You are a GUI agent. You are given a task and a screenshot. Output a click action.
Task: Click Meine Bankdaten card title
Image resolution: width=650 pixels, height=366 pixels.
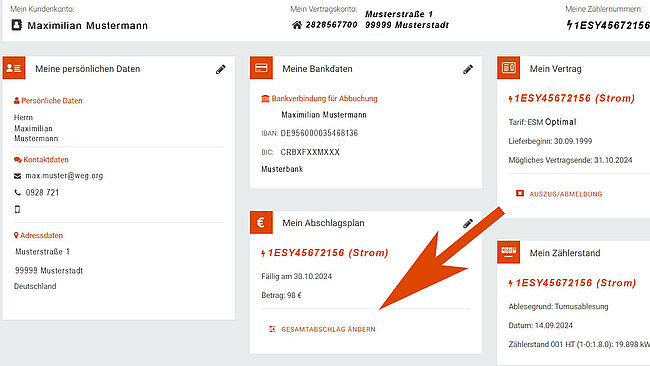pos(317,69)
